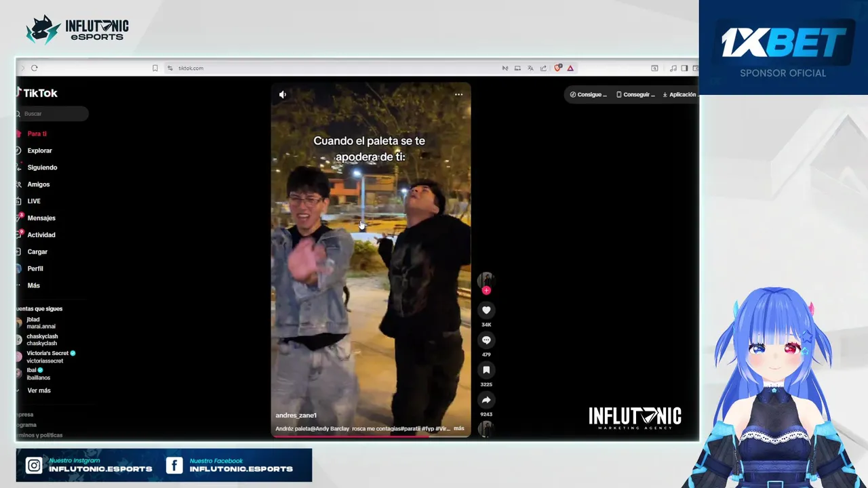Click the Términos y políticas footer link
This screenshot has height=488, width=868.
[x=39, y=435]
